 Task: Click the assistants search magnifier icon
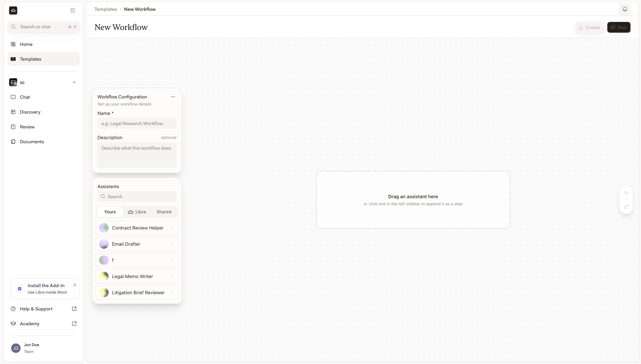tap(103, 196)
